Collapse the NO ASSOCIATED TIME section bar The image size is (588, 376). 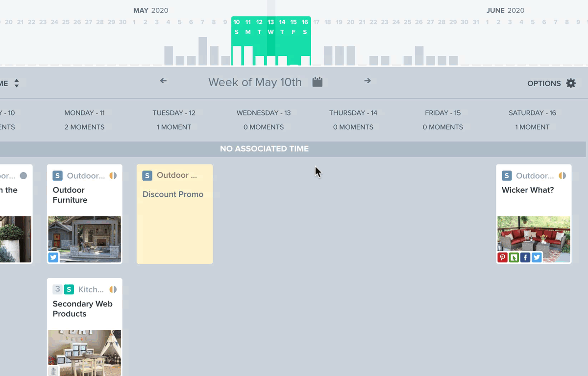[293, 149]
